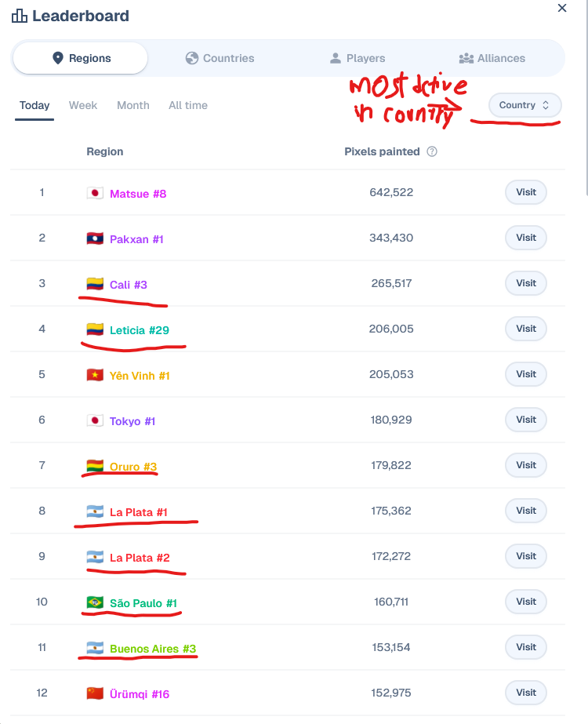Image resolution: width=588 pixels, height=724 pixels.
Task: Switch to the Countries tab
Action: pyautogui.click(x=220, y=58)
